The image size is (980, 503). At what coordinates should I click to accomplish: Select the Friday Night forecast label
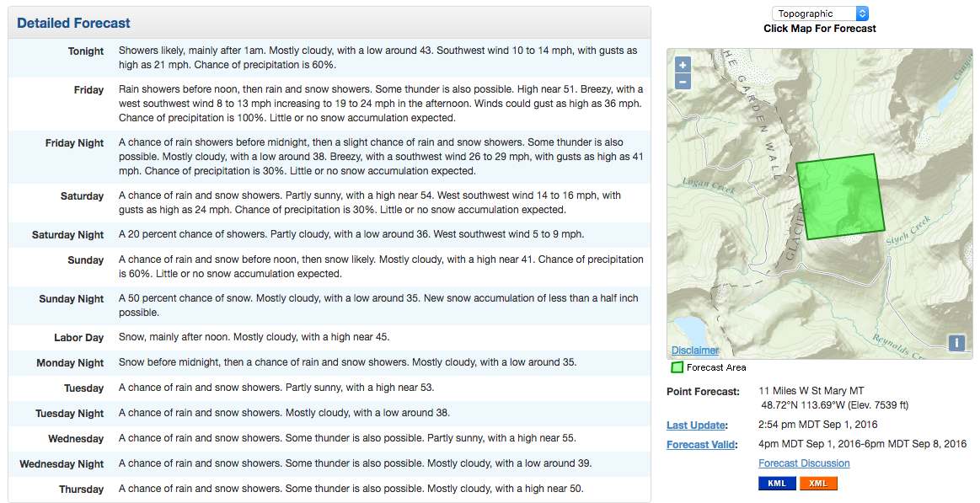pos(74,143)
